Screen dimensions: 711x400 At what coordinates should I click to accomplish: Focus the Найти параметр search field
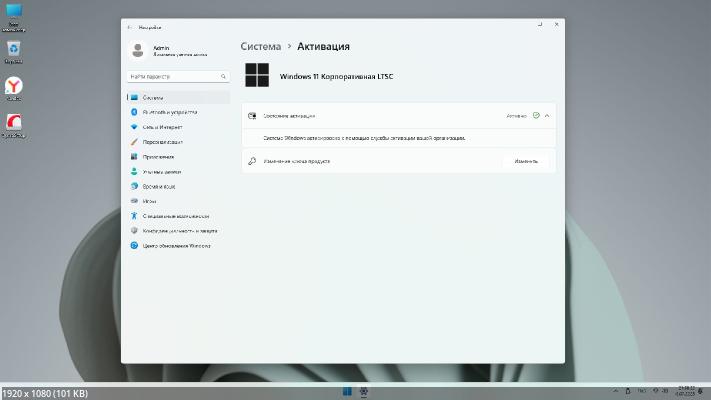tap(178, 77)
